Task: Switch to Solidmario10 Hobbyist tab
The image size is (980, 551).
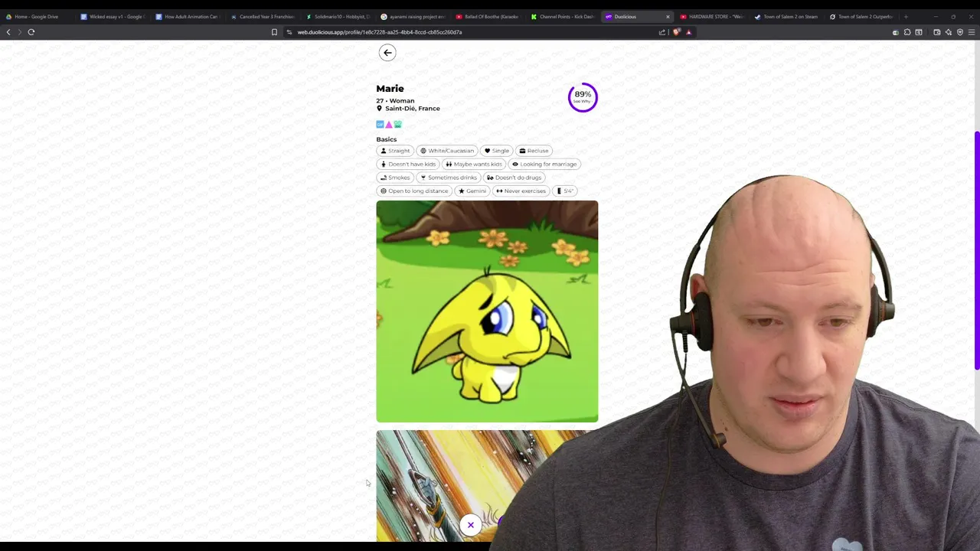Action: coord(338,16)
